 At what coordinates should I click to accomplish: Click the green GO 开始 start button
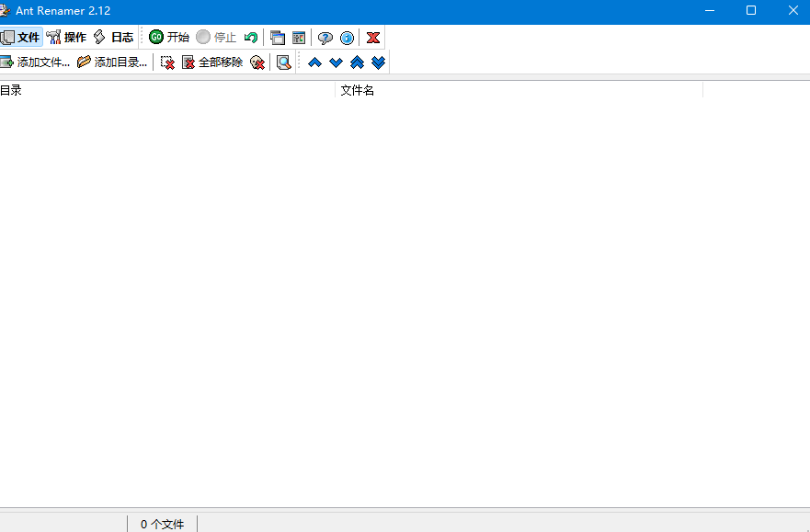pyautogui.click(x=169, y=37)
